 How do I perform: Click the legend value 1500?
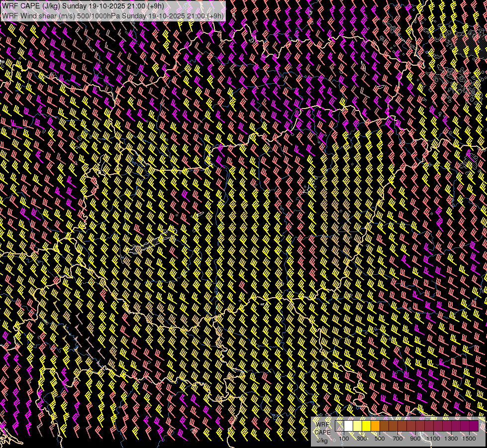pos(469,439)
